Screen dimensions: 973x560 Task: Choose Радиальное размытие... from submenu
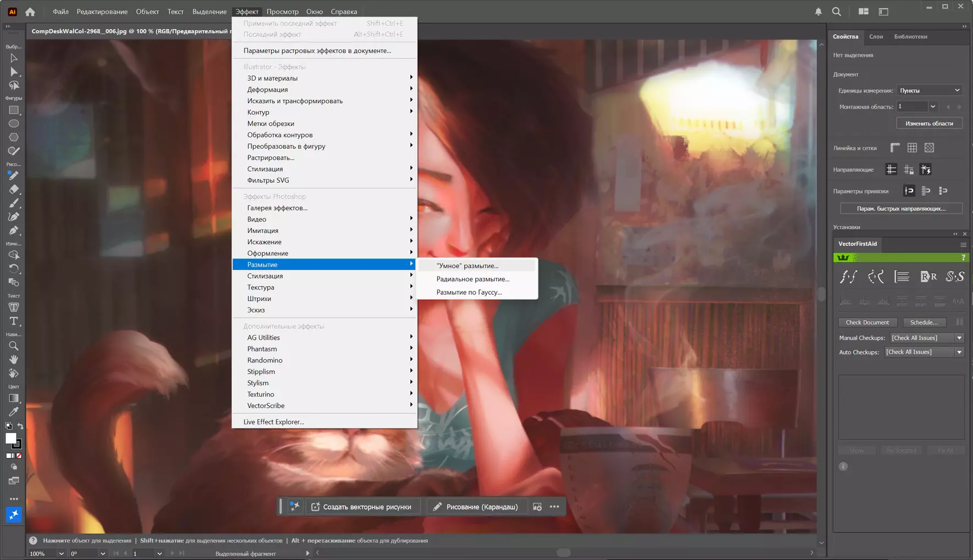click(477, 279)
